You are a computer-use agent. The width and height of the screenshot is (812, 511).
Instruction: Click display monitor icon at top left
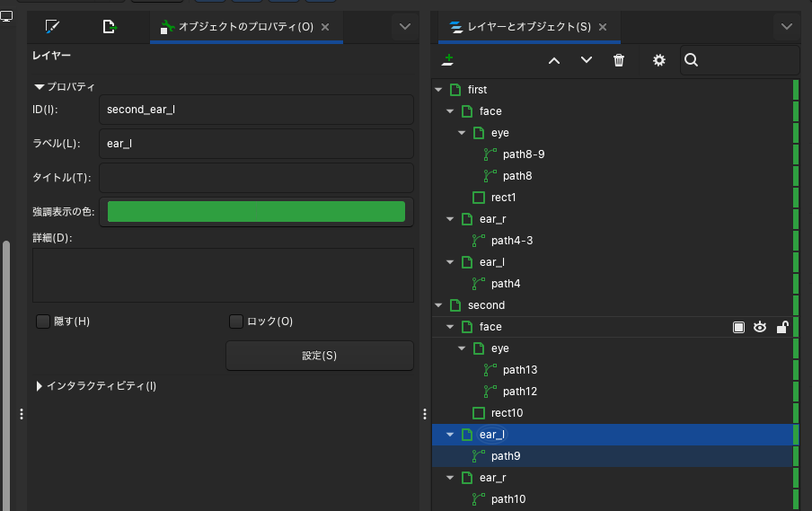(6, 16)
